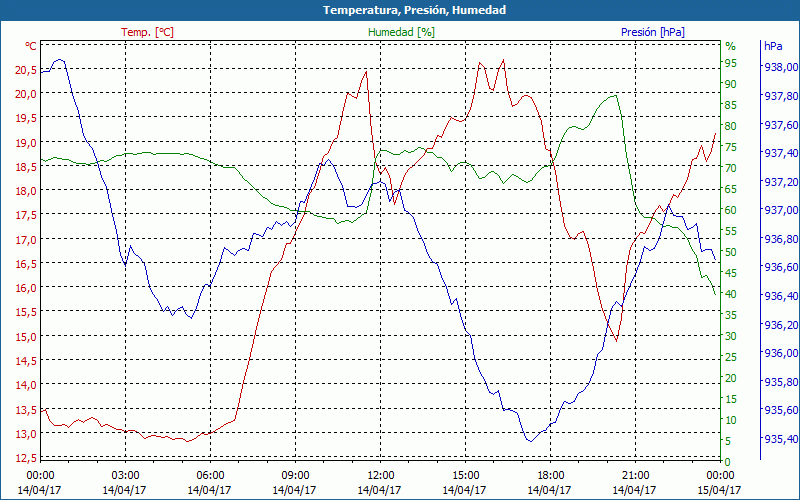
Task: Click the '938,00' pressure axis value
Action: (x=781, y=67)
